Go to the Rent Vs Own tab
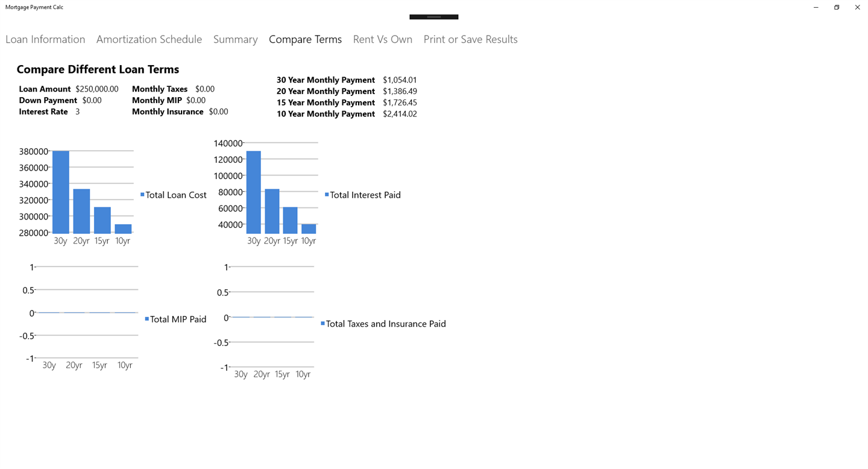This screenshot has height=469, width=868. pos(383,39)
